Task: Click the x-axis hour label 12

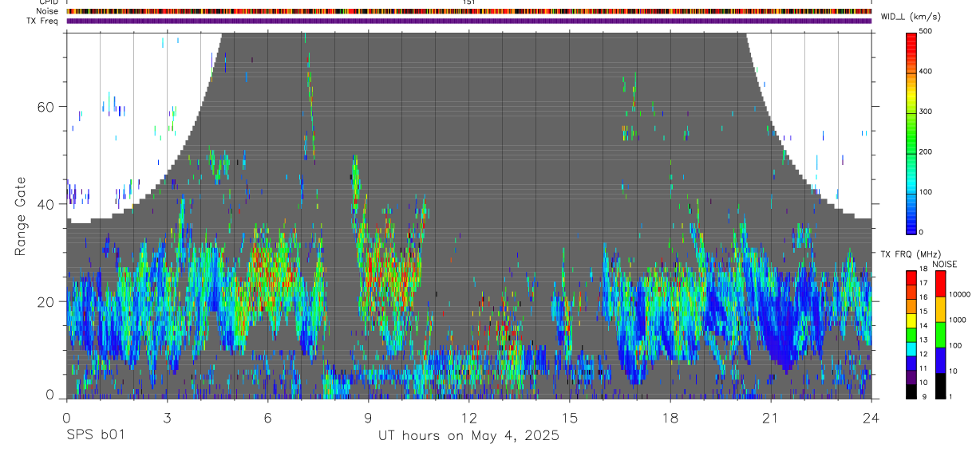Action: pyautogui.click(x=469, y=416)
